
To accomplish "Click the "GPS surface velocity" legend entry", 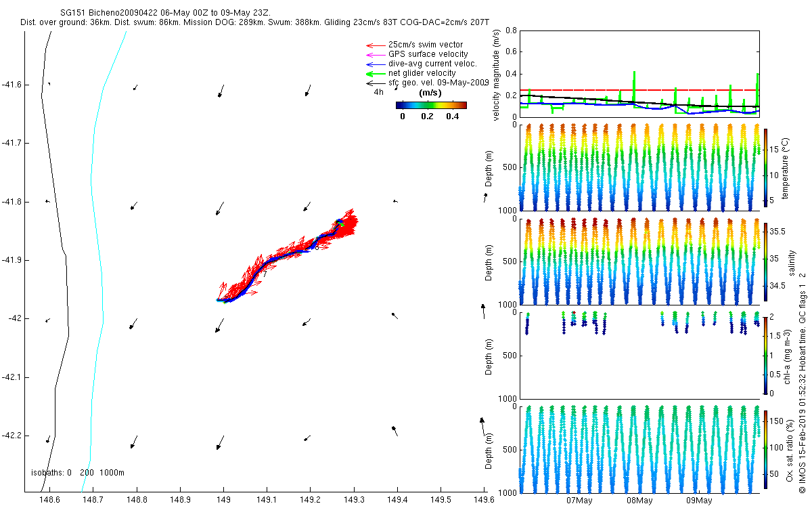I will (428, 54).
